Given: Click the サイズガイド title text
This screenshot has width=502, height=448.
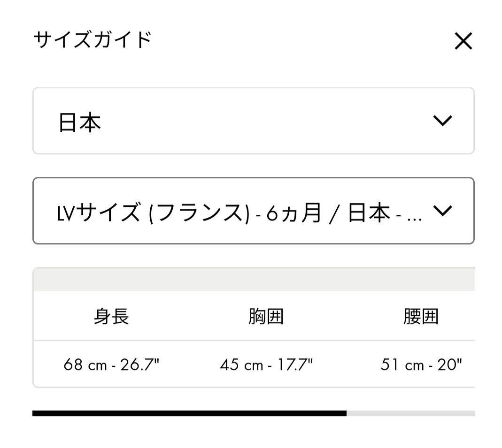Looking at the screenshot, I should (93, 39).
